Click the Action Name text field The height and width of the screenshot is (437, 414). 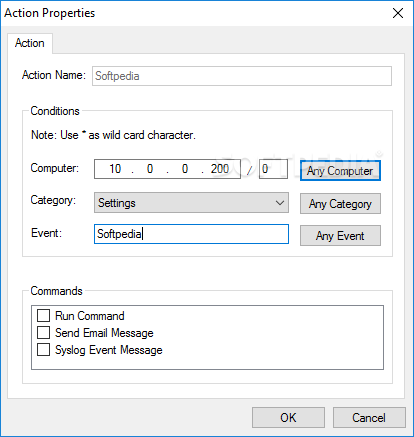(242, 76)
